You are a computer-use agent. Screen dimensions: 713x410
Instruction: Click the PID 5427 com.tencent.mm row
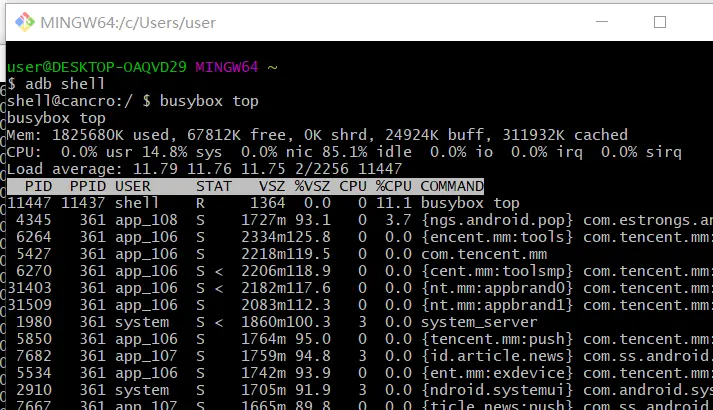pyautogui.click(x=277, y=254)
